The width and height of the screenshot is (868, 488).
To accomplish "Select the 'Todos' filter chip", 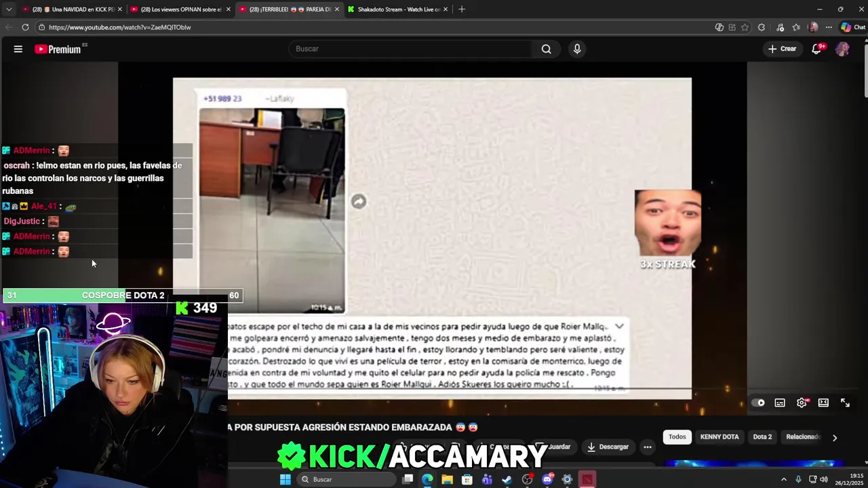I will (677, 437).
